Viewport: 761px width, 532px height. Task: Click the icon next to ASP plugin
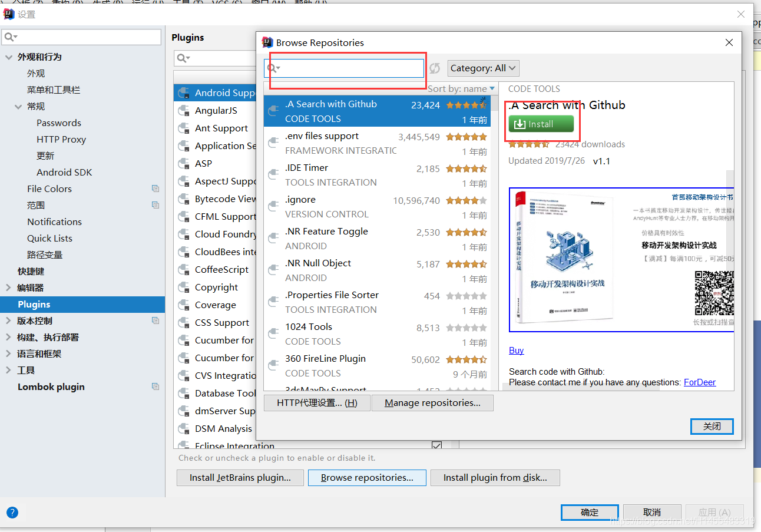click(184, 164)
